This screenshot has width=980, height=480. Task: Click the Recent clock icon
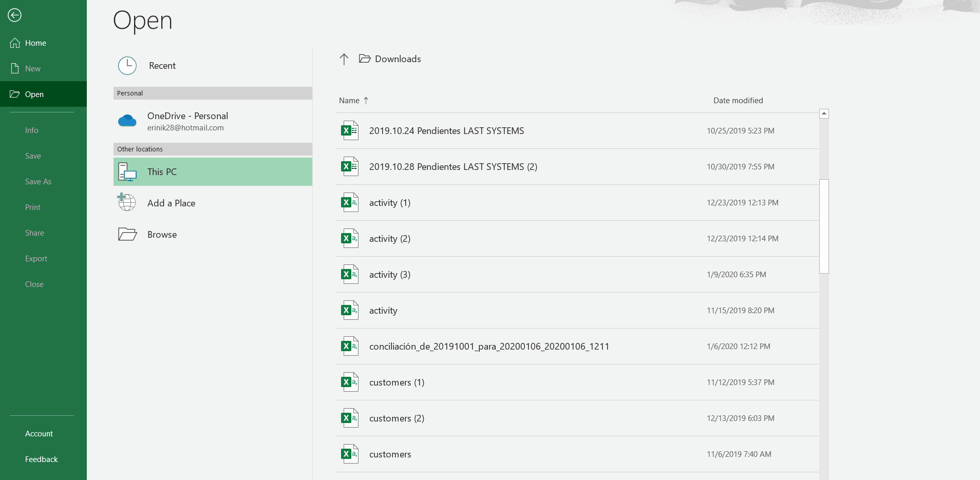click(x=127, y=65)
